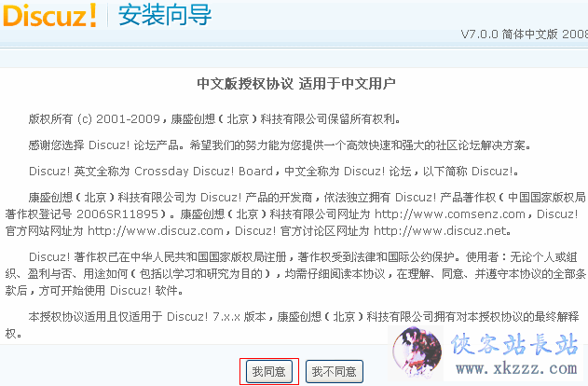This screenshot has width=588, height=386.
Task: Click the http://www.discuz.net forum address
Action: pos(440,230)
